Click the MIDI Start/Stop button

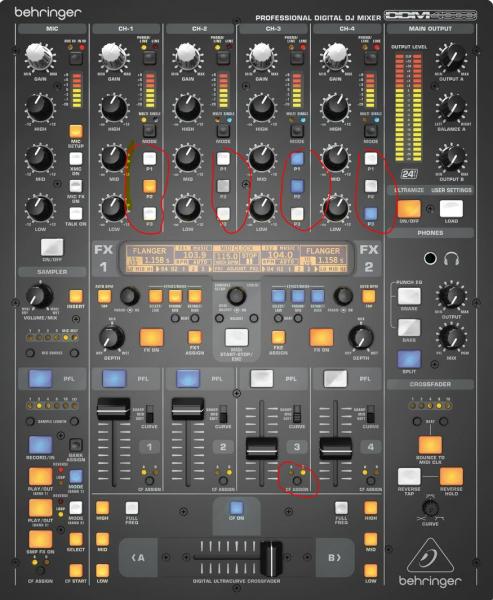[x=237, y=338]
